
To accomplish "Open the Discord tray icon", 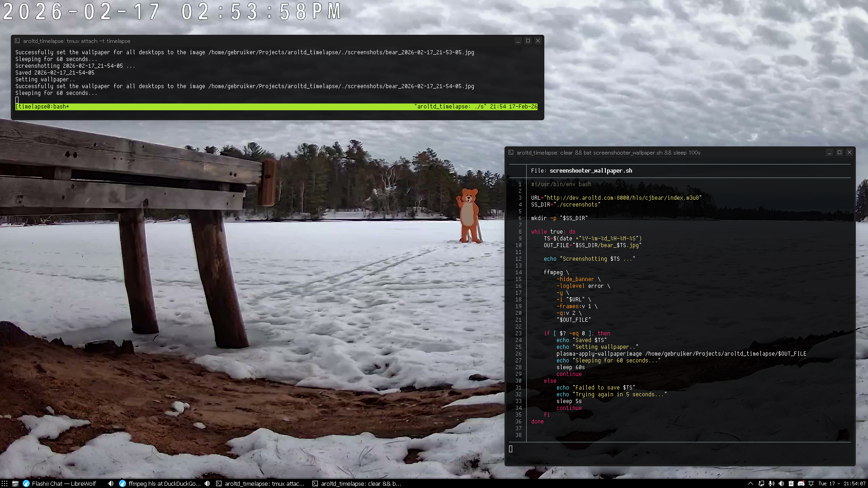I will tap(801, 483).
